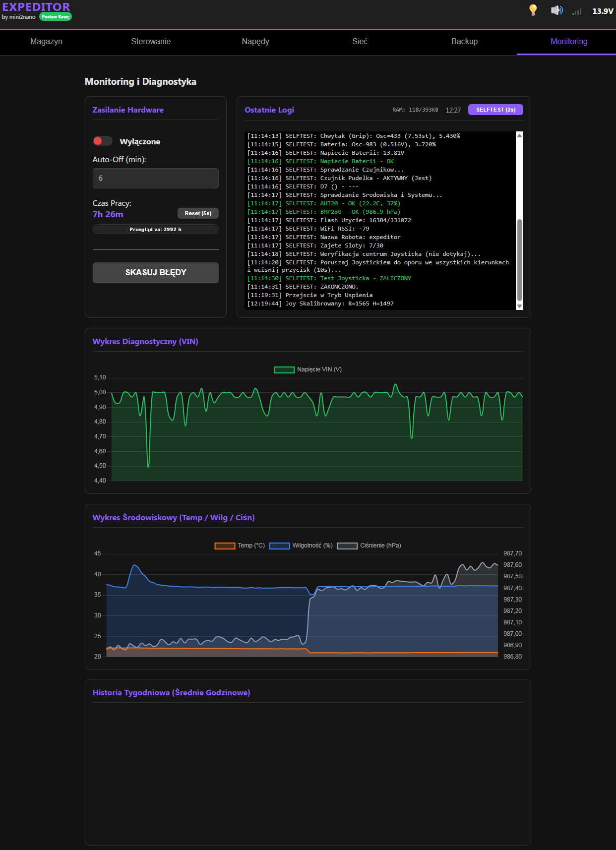Switch to the Sterowanie tab
Viewport: 616px width, 850px height.
(151, 42)
